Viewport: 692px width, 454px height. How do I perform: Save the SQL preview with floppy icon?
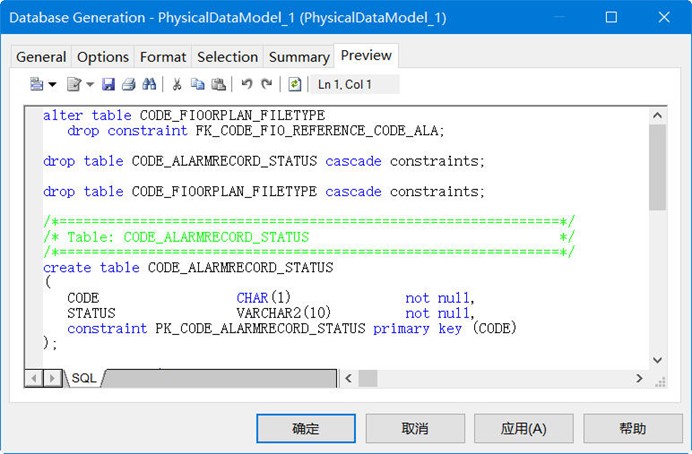point(108,84)
